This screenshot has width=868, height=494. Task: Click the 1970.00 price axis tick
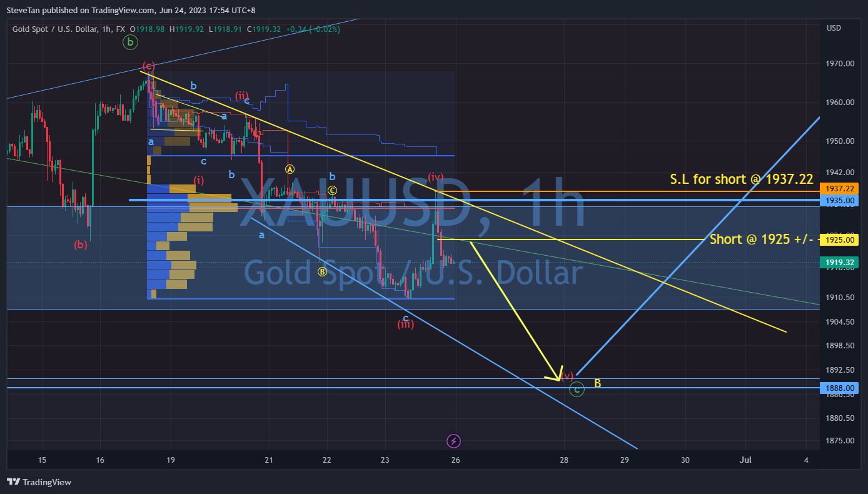[840, 64]
